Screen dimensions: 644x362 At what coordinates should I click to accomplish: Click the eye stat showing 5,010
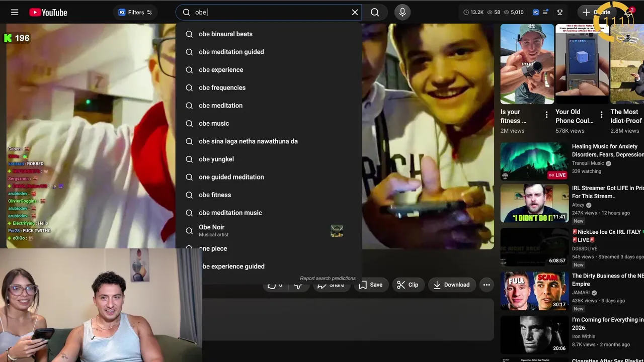pos(514,12)
